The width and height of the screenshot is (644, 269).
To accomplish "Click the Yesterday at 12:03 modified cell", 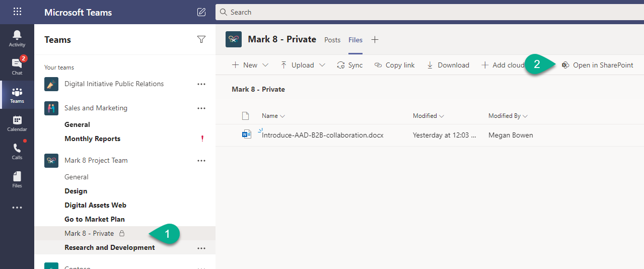I will pos(444,135).
